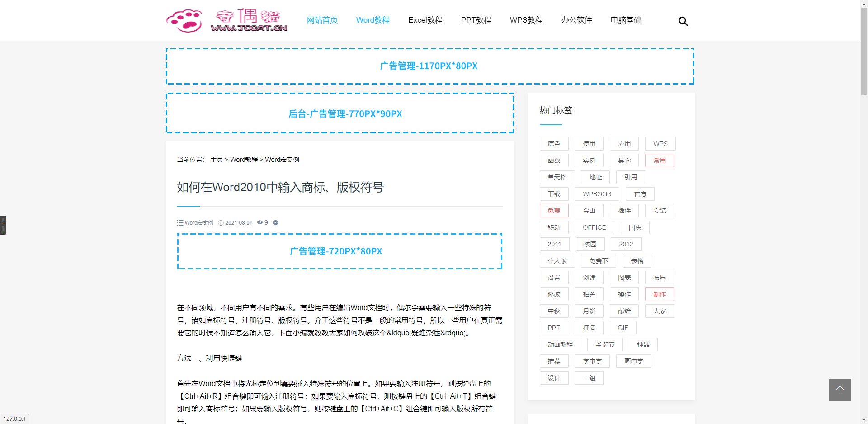Open 办公软件 menu item
Screen dimensions: 868x424
pos(576,20)
